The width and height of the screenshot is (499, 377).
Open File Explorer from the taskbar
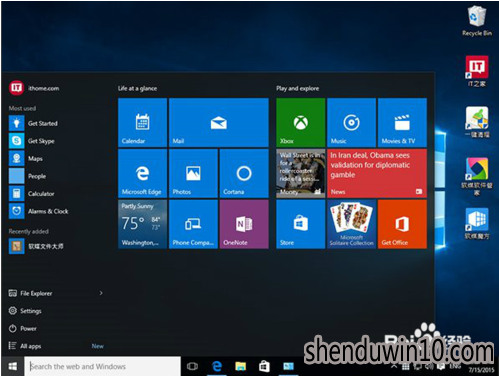[x=241, y=367]
